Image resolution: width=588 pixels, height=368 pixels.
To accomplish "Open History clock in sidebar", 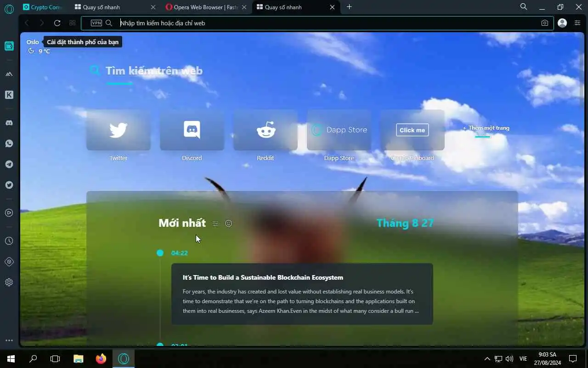I will tap(9, 241).
